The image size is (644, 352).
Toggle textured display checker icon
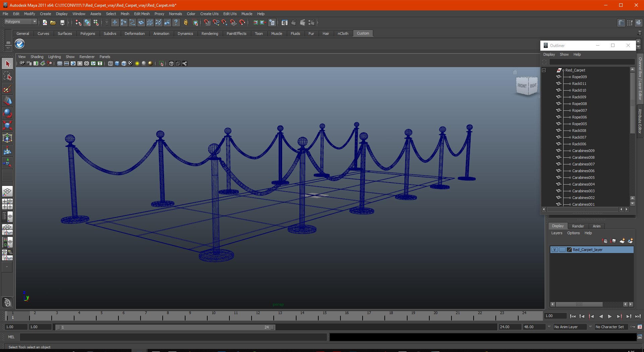click(130, 63)
